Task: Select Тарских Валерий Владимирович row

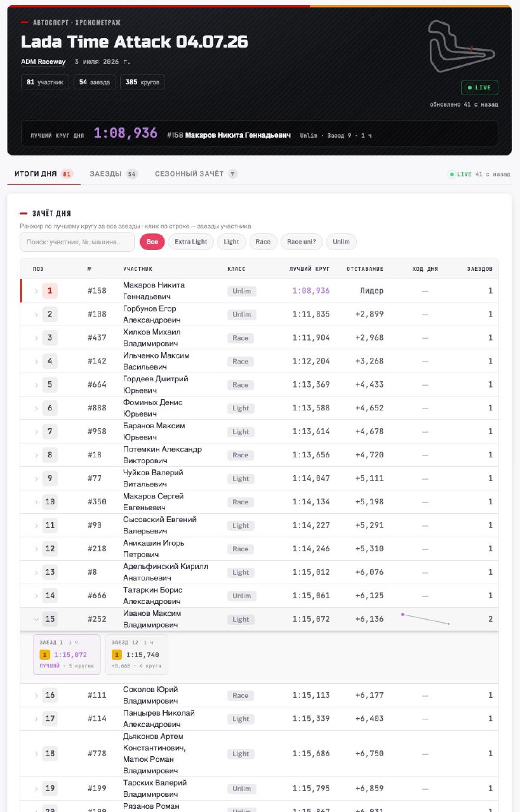Action: tap(259, 789)
